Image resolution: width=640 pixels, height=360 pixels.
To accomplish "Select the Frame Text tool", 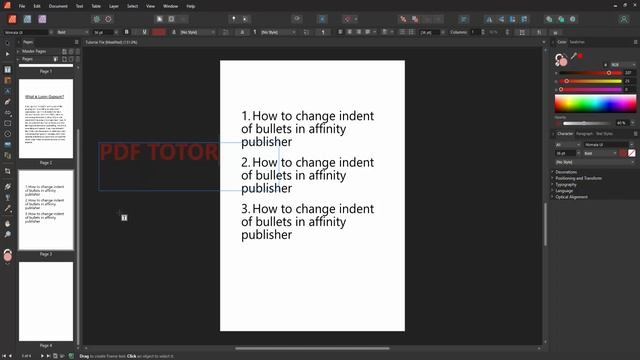I will (x=7, y=70).
